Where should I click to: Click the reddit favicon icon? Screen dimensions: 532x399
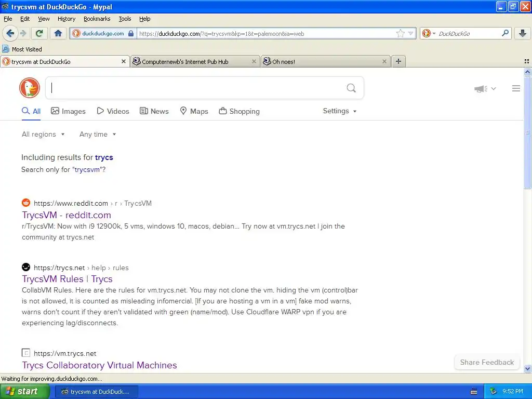pyautogui.click(x=26, y=203)
